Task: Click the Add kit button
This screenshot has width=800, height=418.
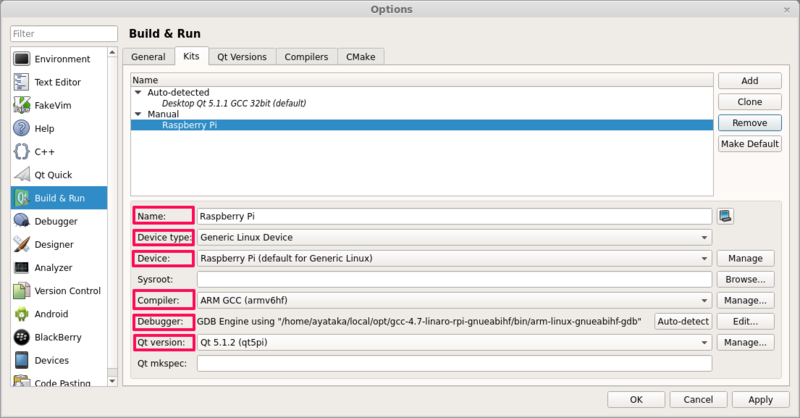Action: pos(749,81)
